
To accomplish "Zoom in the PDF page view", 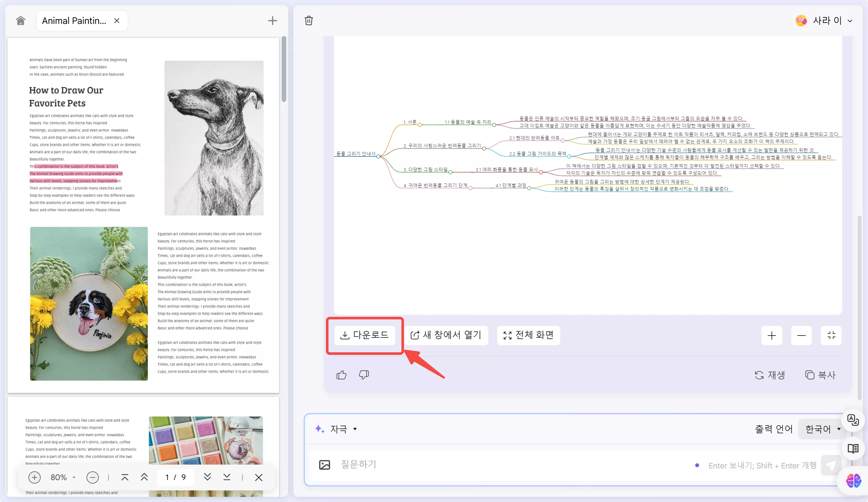I will pyautogui.click(x=35, y=477).
